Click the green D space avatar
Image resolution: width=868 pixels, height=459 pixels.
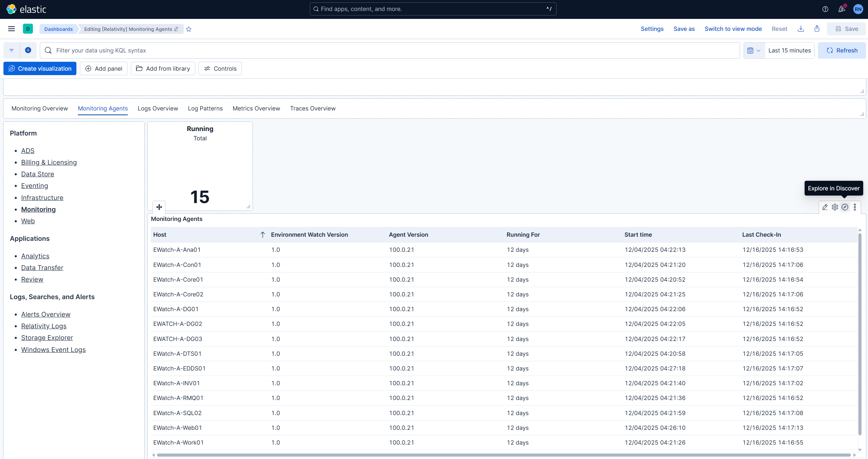point(28,29)
